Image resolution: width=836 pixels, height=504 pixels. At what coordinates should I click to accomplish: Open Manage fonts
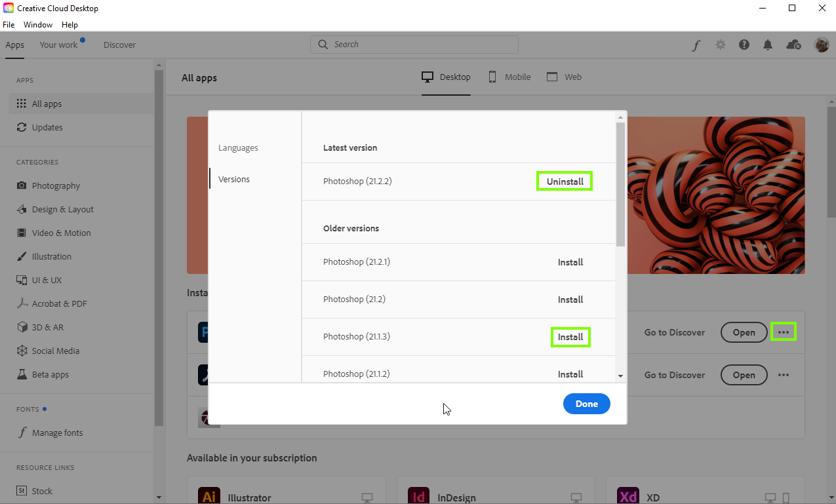[x=57, y=433]
